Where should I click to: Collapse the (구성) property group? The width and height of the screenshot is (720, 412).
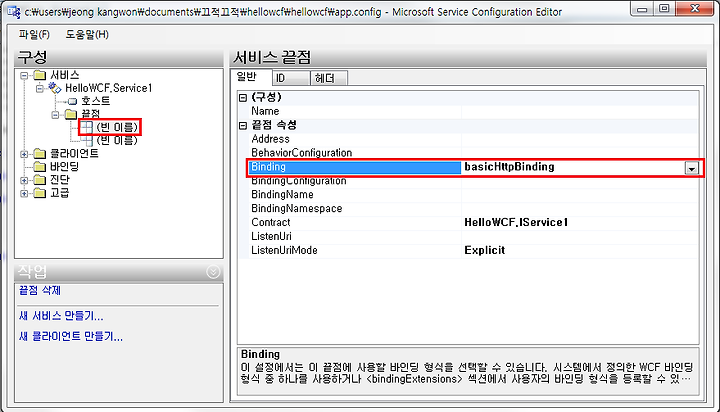[x=243, y=97]
